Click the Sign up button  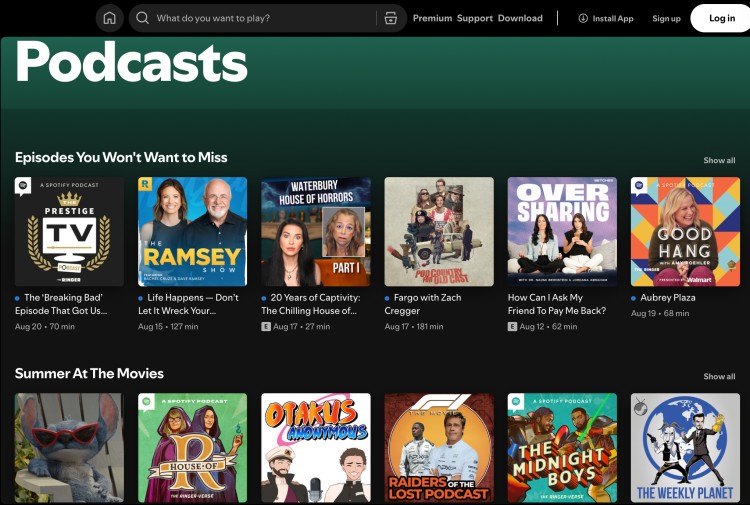point(666,18)
